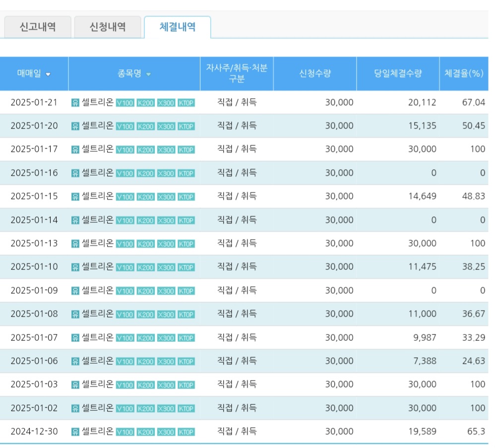Click KTOP badge in 2025-01-13 row

(x=186, y=244)
